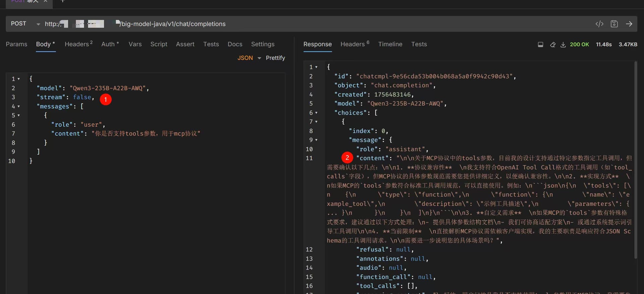
Task: Open the JSON body type dropdown
Action: (249, 58)
